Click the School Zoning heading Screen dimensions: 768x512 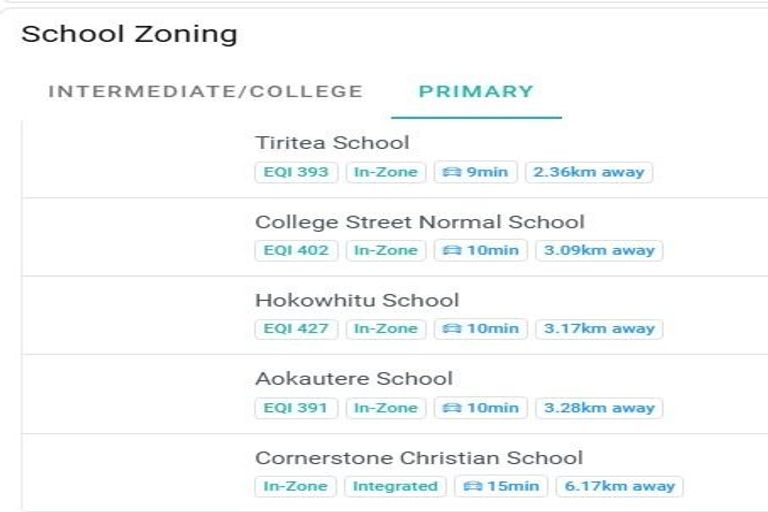[129, 34]
